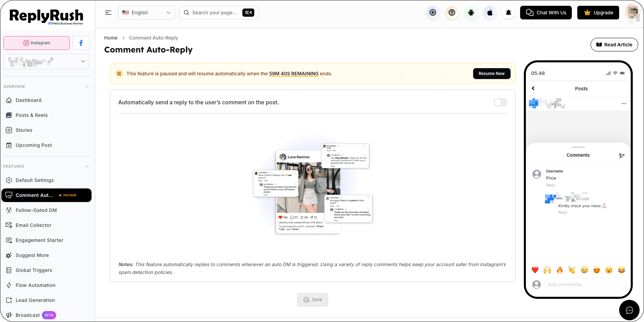Enable the automatic comment reply toggle

[x=500, y=102]
